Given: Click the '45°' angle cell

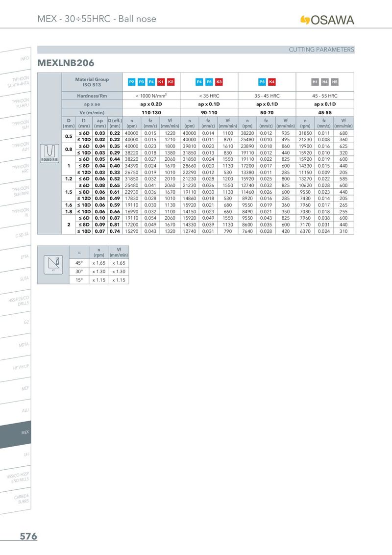Looking at the screenshot, I should point(79,263).
